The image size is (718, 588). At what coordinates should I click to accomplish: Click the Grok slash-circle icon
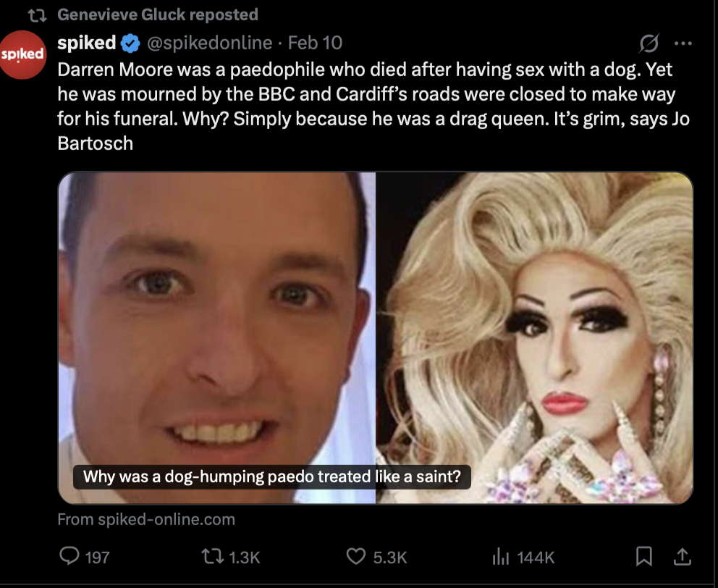point(649,43)
